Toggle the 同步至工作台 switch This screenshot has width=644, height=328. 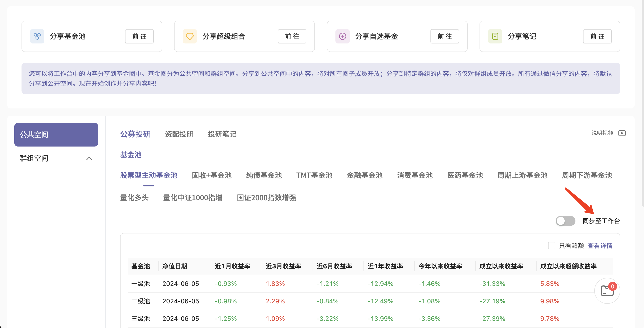pos(565,221)
